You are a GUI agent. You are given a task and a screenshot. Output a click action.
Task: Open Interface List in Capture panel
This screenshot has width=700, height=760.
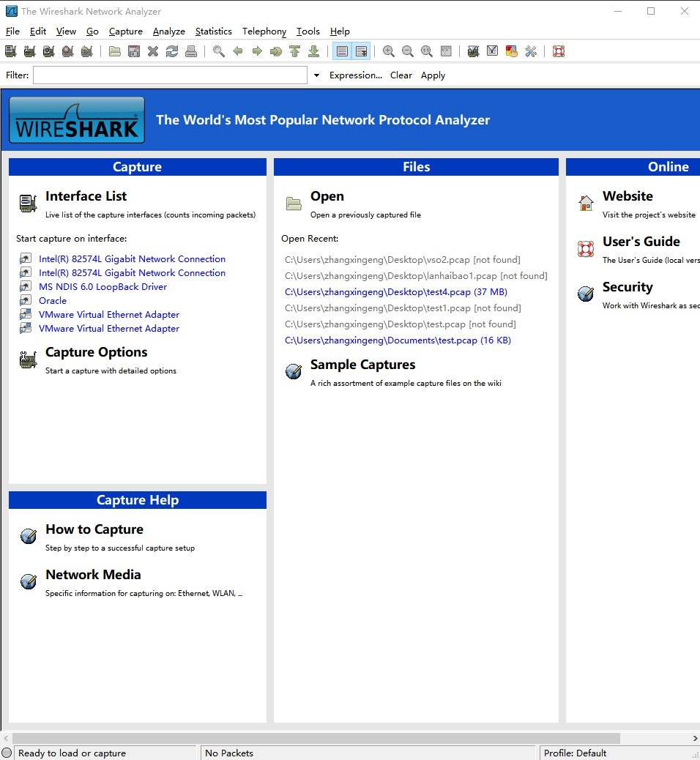click(86, 195)
